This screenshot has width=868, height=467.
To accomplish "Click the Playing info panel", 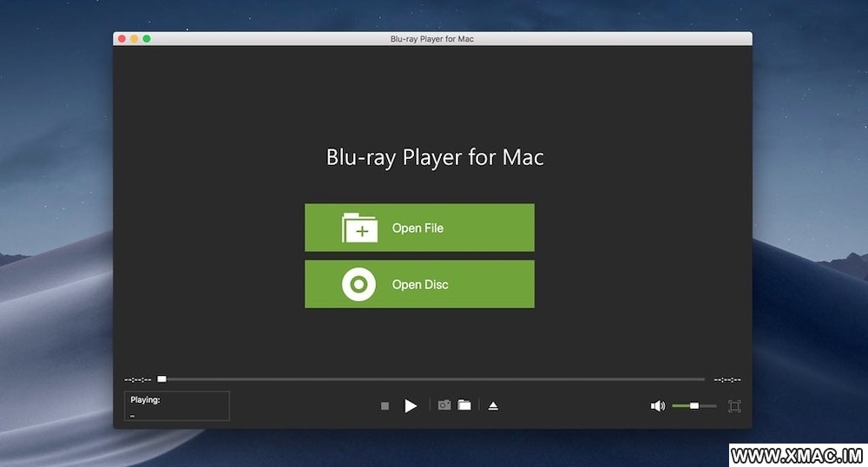I will click(x=177, y=405).
